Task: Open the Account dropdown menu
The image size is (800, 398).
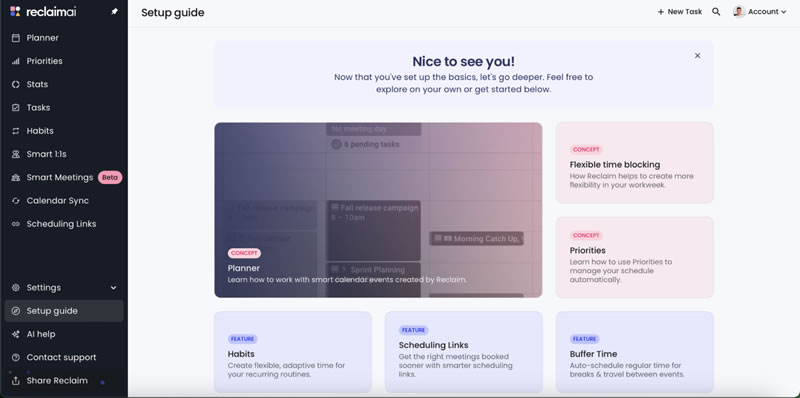Action: (x=760, y=11)
